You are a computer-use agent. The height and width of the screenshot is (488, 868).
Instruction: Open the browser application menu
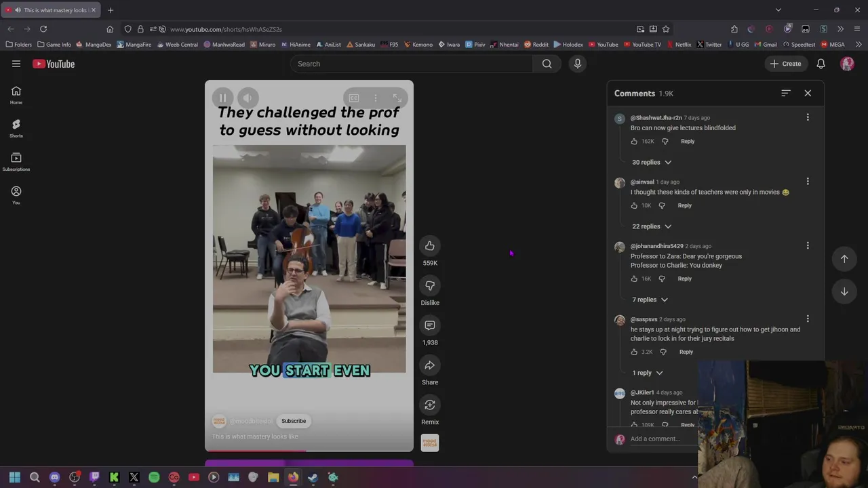(x=857, y=29)
